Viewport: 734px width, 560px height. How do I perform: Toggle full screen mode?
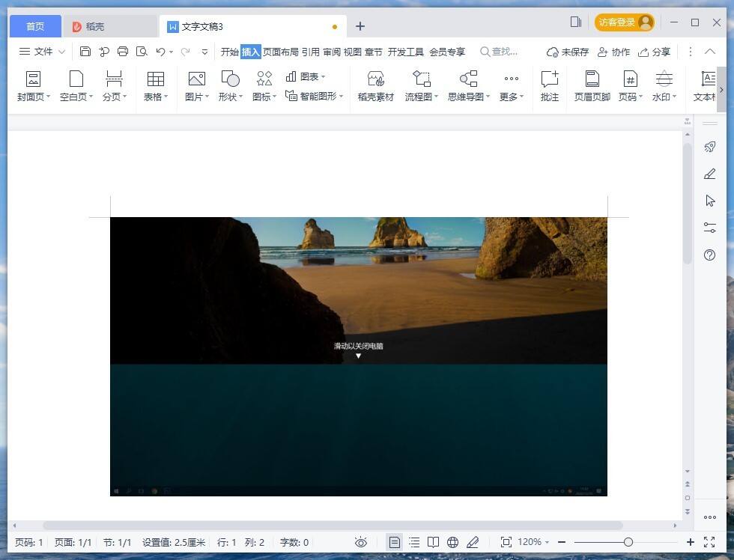click(x=709, y=542)
